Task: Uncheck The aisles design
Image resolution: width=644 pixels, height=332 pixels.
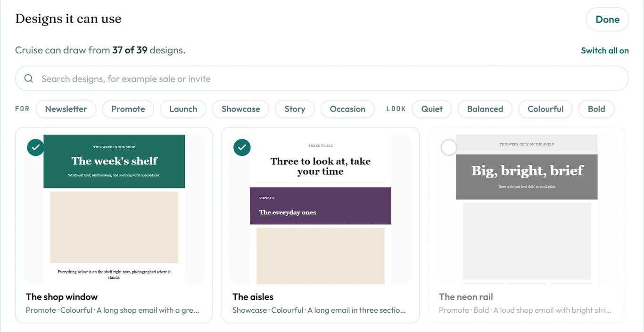Action: (242, 147)
